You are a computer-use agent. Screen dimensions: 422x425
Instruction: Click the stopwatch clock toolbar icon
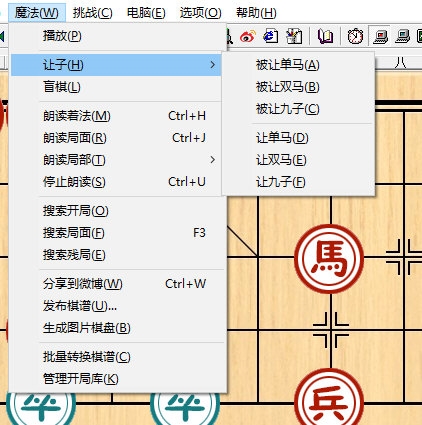pyautogui.click(x=355, y=36)
